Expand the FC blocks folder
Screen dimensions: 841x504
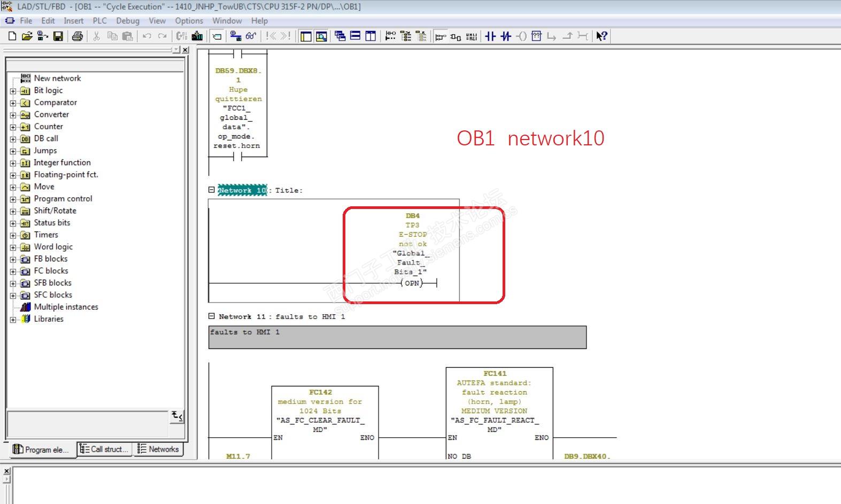pyautogui.click(x=13, y=271)
